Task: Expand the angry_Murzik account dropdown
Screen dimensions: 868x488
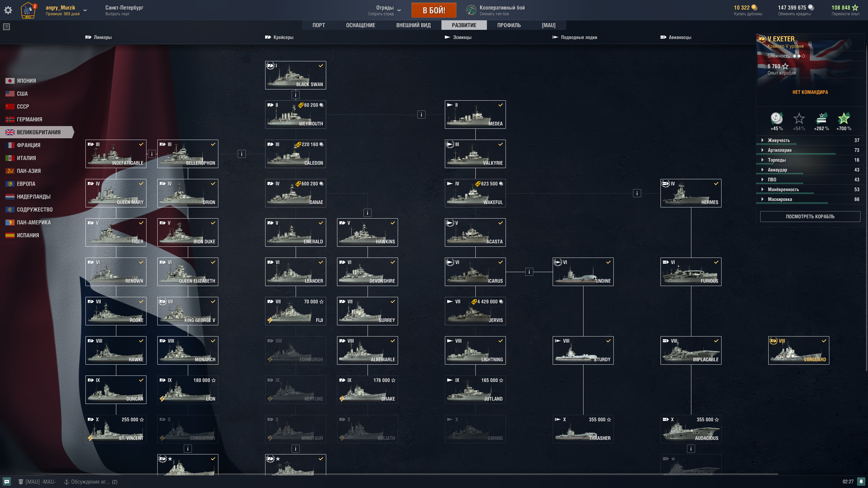Action: point(85,10)
